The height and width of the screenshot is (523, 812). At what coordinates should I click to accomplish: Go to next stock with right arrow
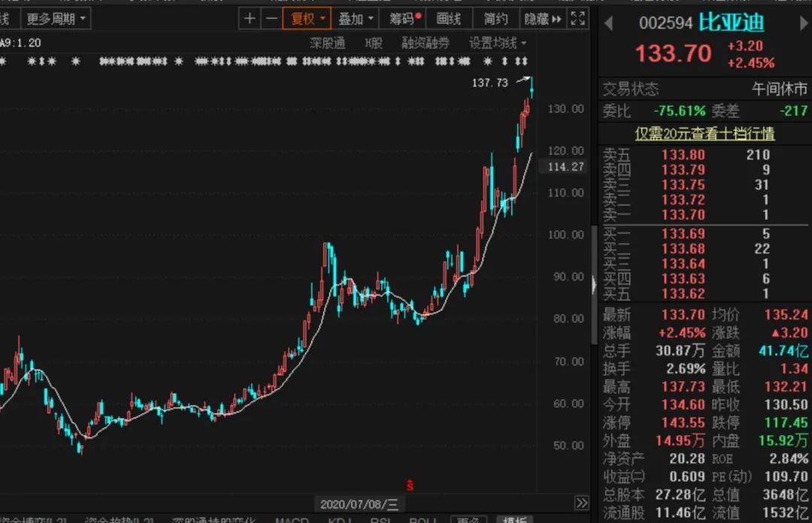coord(804,23)
